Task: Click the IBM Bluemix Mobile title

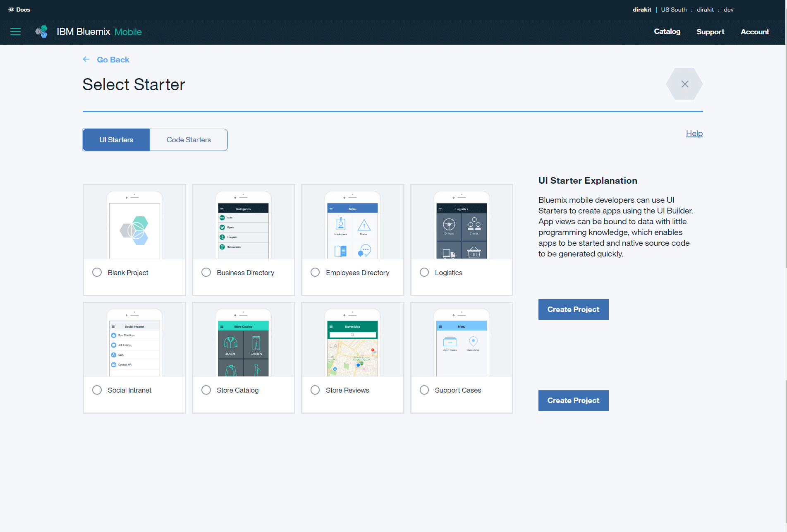Action: pyautogui.click(x=99, y=32)
